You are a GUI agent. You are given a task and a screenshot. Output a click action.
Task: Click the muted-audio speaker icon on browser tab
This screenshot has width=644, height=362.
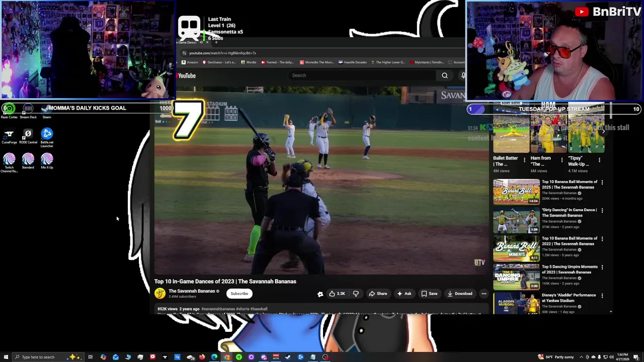click(201, 42)
